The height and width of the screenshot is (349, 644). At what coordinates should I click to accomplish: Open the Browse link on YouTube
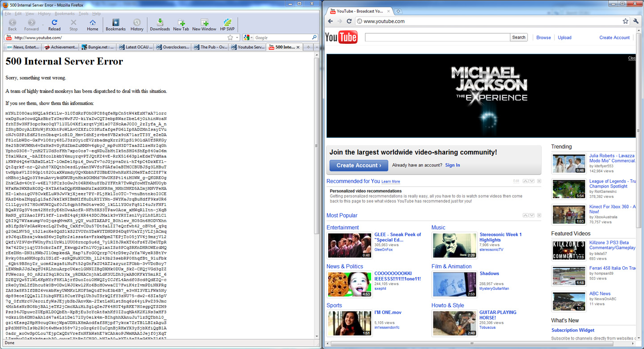(543, 38)
